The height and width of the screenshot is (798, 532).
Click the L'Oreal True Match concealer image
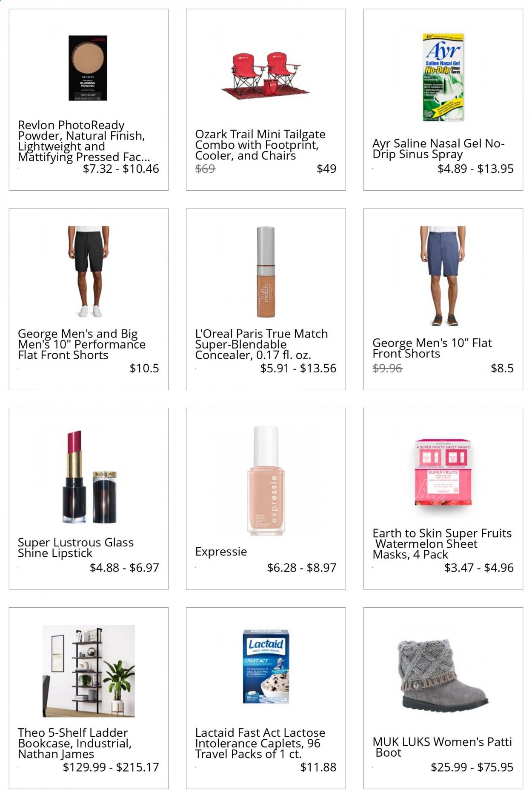tap(266, 272)
